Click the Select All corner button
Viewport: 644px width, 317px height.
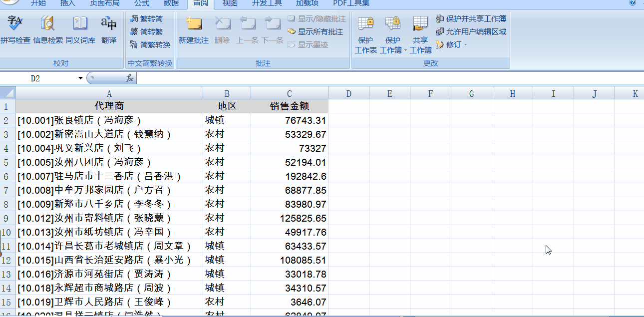pyautogui.click(x=7, y=93)
